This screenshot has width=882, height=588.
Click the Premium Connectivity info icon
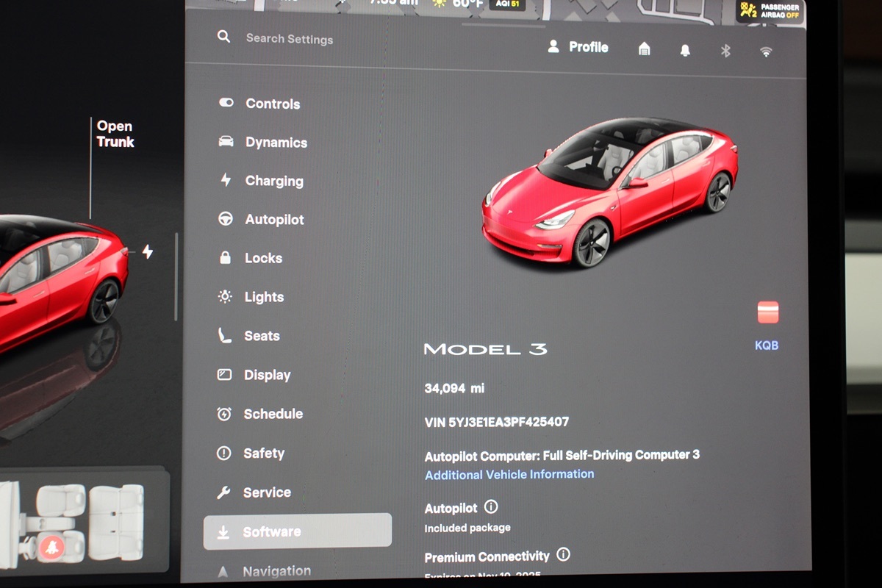tap(563, 555)
